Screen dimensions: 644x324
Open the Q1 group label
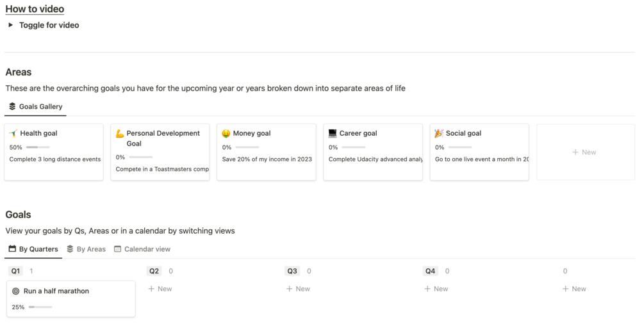(x=16, y=271)
